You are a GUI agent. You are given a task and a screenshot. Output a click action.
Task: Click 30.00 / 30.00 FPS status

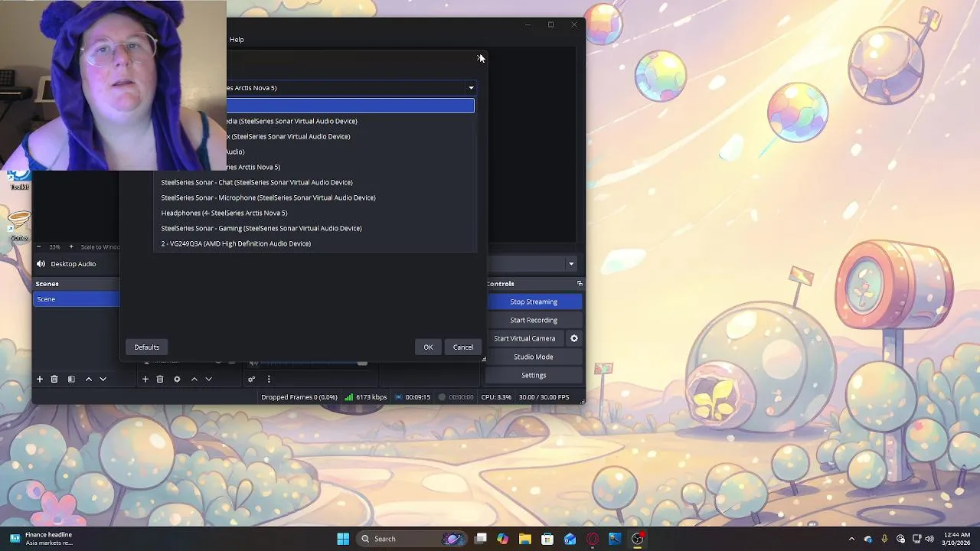(x=544, y=397)
